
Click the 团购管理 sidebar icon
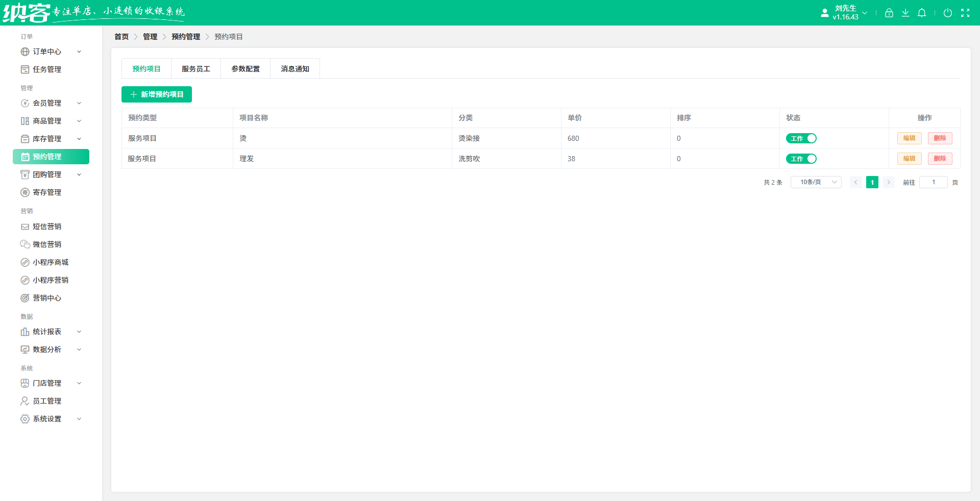24,174
